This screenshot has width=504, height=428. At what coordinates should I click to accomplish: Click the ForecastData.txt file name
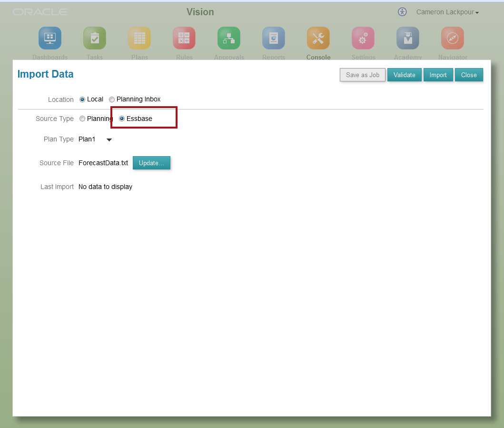[103, 163]
